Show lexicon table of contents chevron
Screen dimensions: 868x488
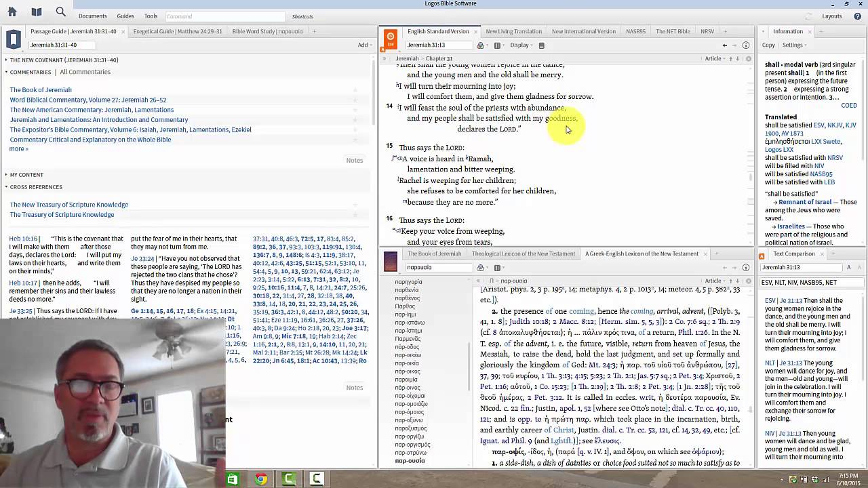478,281
